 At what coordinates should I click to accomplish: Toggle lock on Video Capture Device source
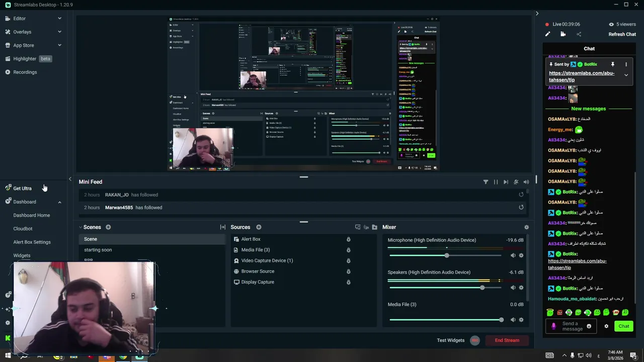pyautogui.click(x=348, y=260)
